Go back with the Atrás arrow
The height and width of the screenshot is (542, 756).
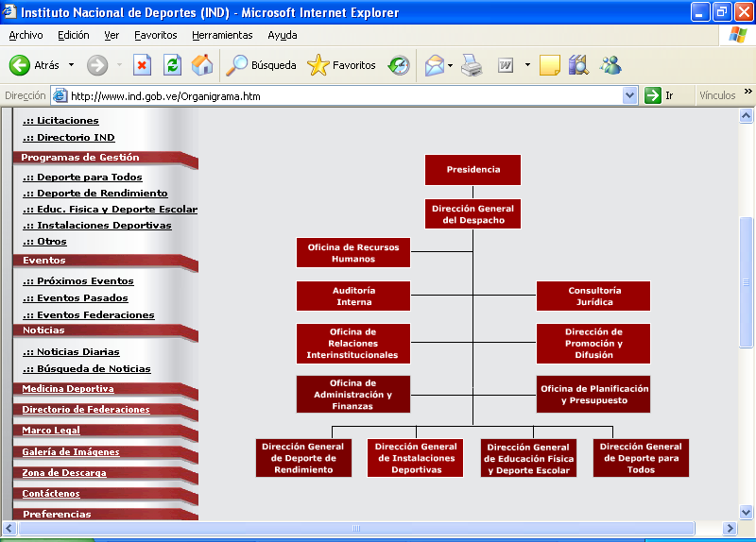34,65
